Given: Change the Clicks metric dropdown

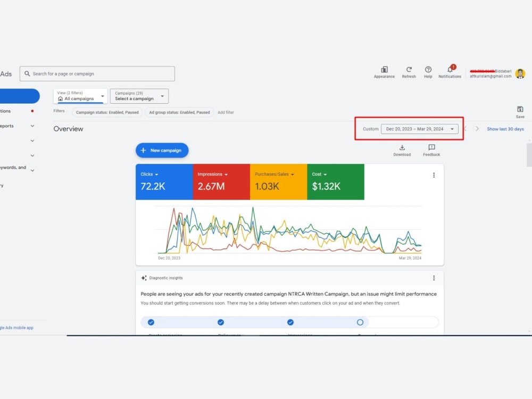Looking at the screenshot, I should 149,174.
